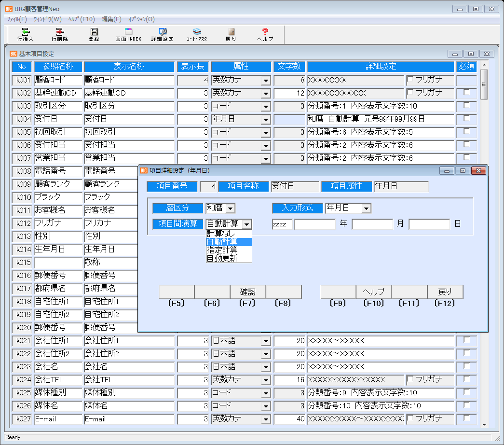Expand 属性 dropdown for k007 営業担当

coord(266,159)
